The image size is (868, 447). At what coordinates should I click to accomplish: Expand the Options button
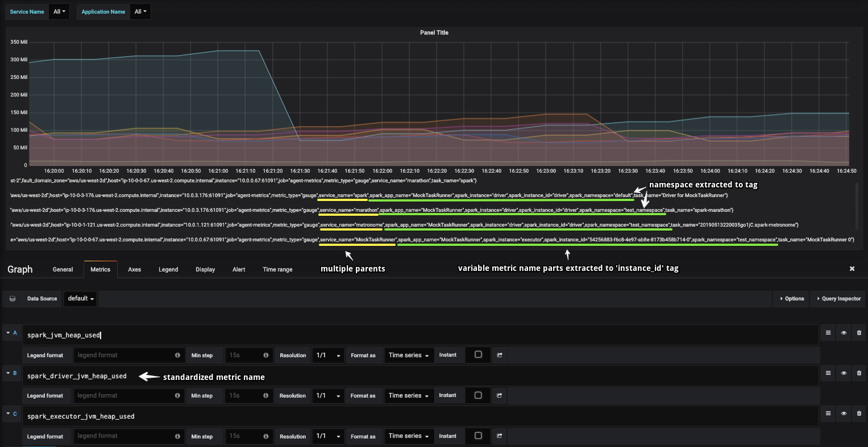click(791, 298)
